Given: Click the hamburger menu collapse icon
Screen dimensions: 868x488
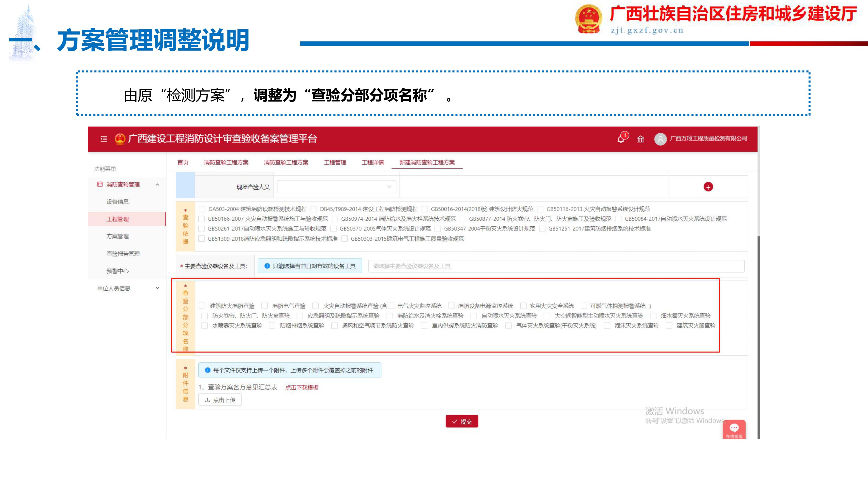Looking at the screenshot, I should point(104,139).
